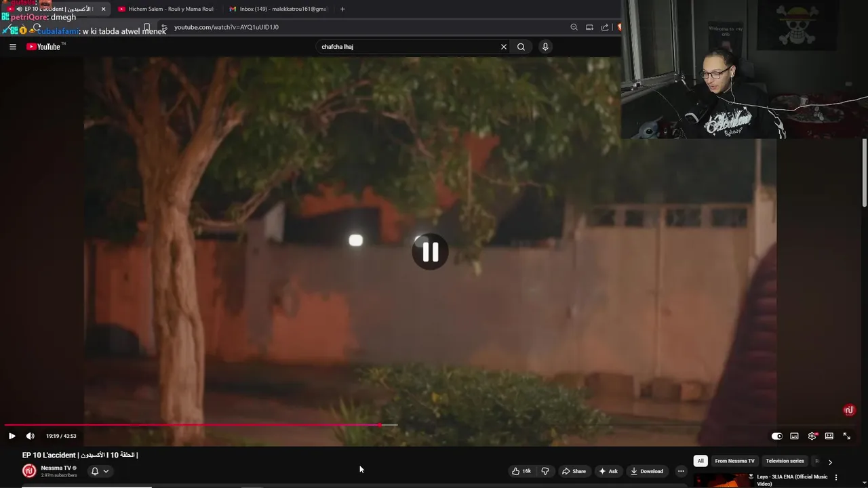Open the Laya - 3LIA ENA video thumbnail
This screenshot has height=488, width=868.
coord(724,481)
